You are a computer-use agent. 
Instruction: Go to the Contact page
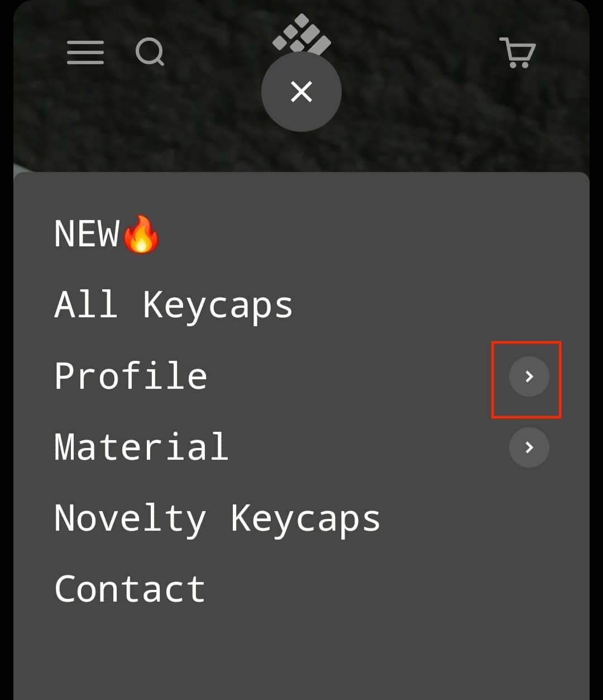coord(129,588)
